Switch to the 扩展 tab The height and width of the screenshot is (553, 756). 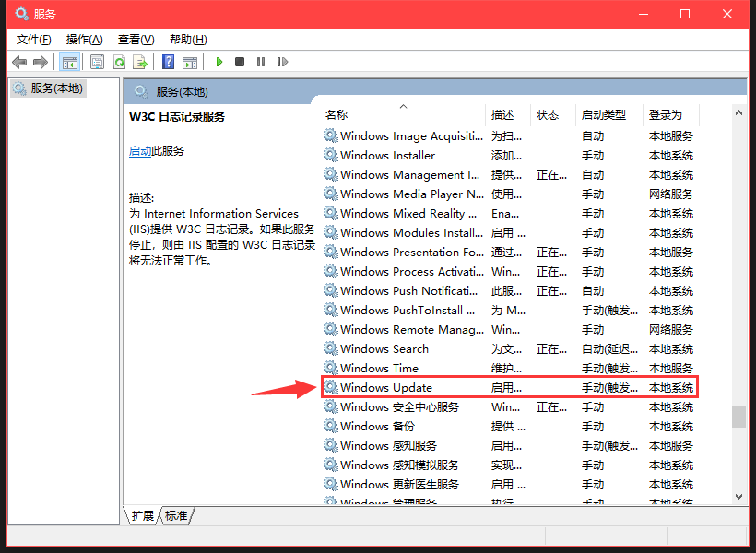click(x=143, y=516)
